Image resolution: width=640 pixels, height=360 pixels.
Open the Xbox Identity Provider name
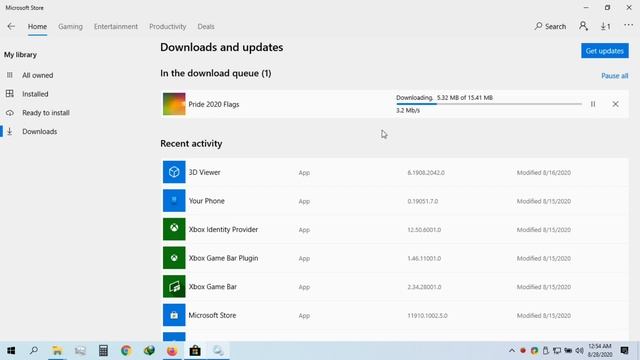tap(223, 229)
